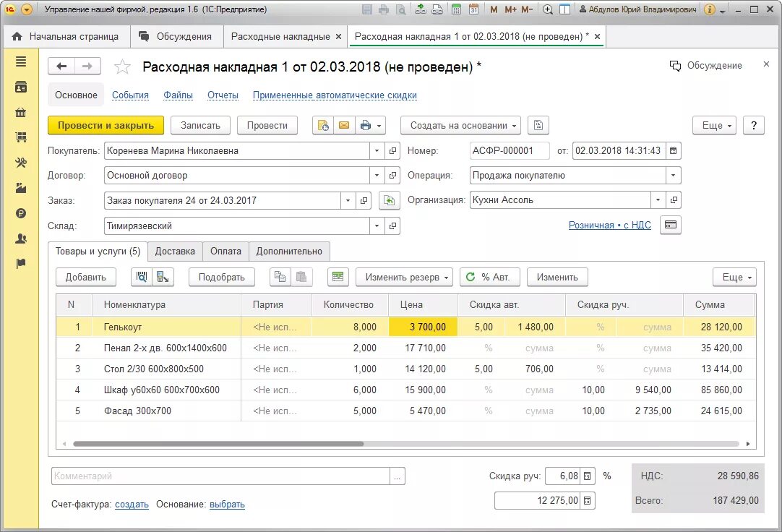Expand the Организация dropdown list
782x532 pixels.
[658, 200]
